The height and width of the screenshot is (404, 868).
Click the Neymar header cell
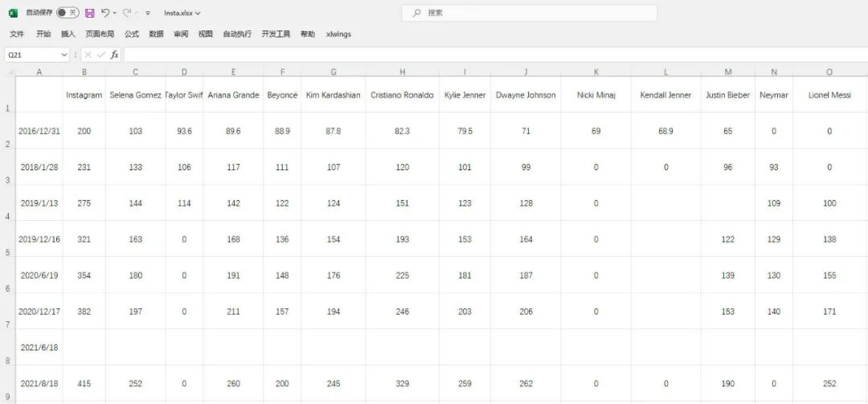(774, 95)
